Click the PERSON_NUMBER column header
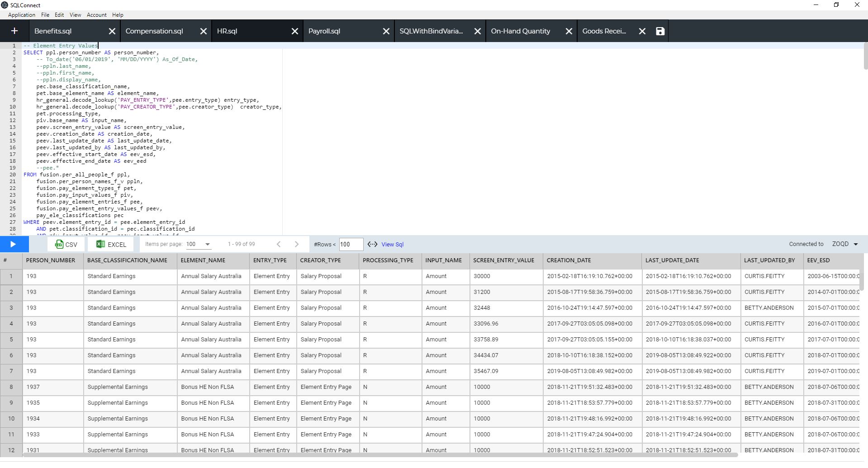 click(53, 260)
